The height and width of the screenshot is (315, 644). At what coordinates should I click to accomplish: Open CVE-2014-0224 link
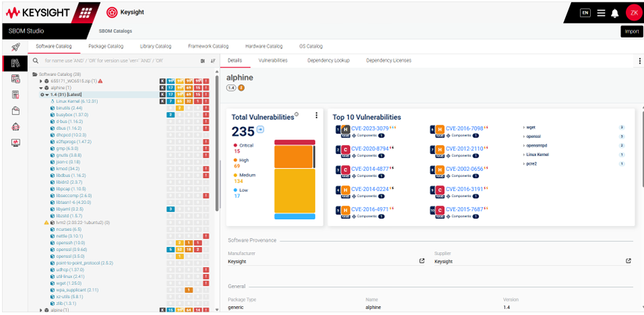370,190
